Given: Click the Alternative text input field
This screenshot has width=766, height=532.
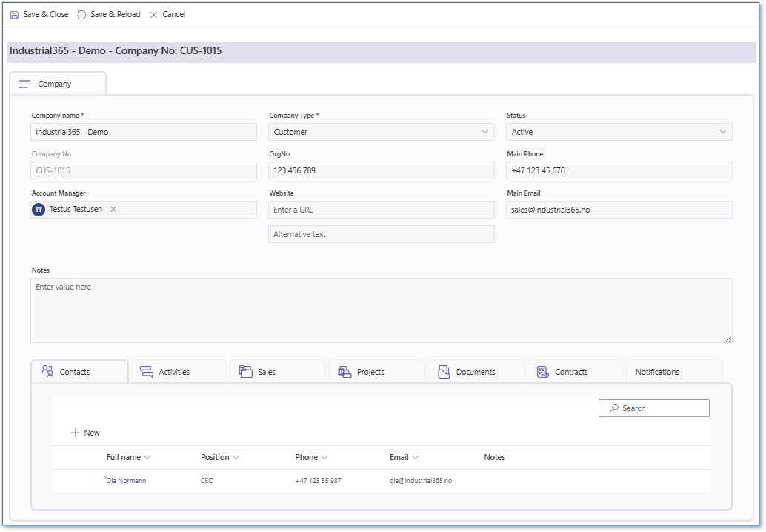Looking at the screenshot, I should [x=381, y=234].
